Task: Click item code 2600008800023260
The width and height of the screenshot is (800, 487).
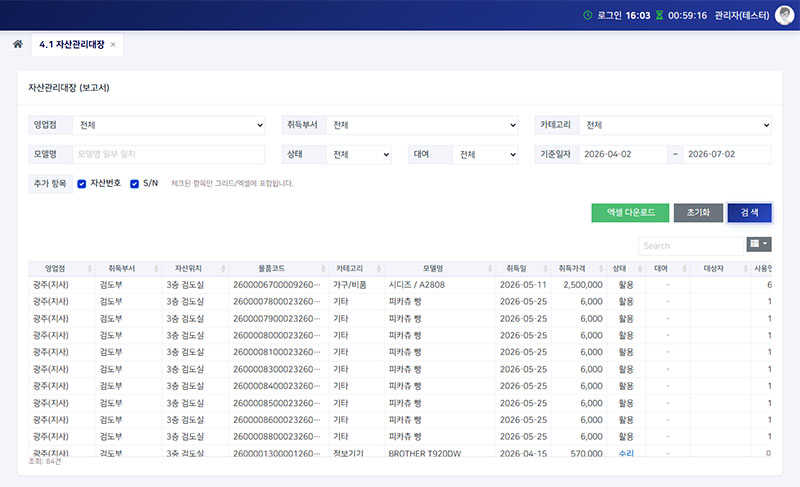Action: [277, 437]
